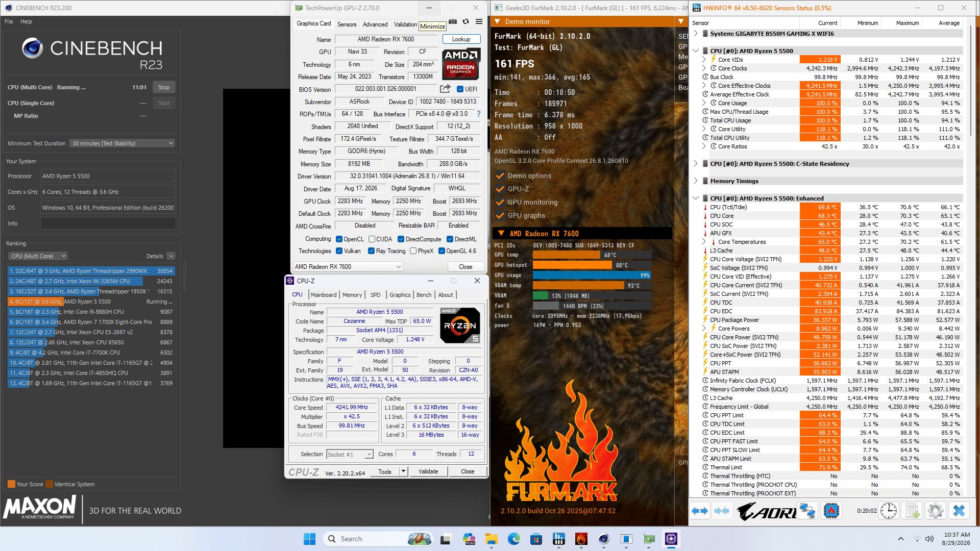
Task: Collapse the CPU [#0]: AMD Ryzen 5 5500: Enhanced group
Action: (695, 198)
